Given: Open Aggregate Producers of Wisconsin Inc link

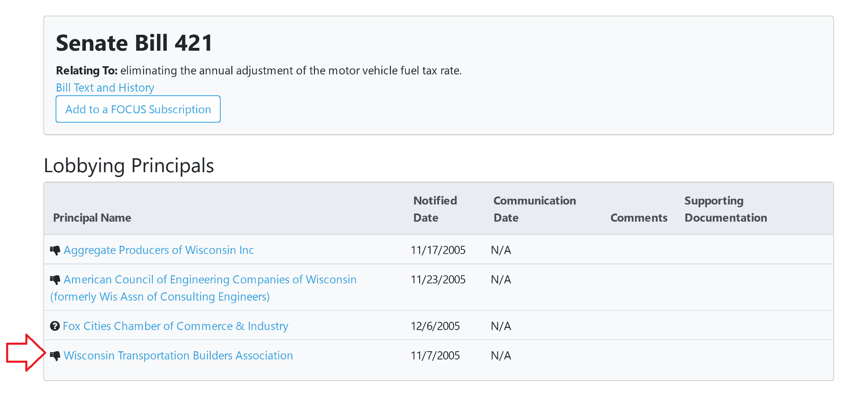Looking at the screenshot, I should point(159,250).
